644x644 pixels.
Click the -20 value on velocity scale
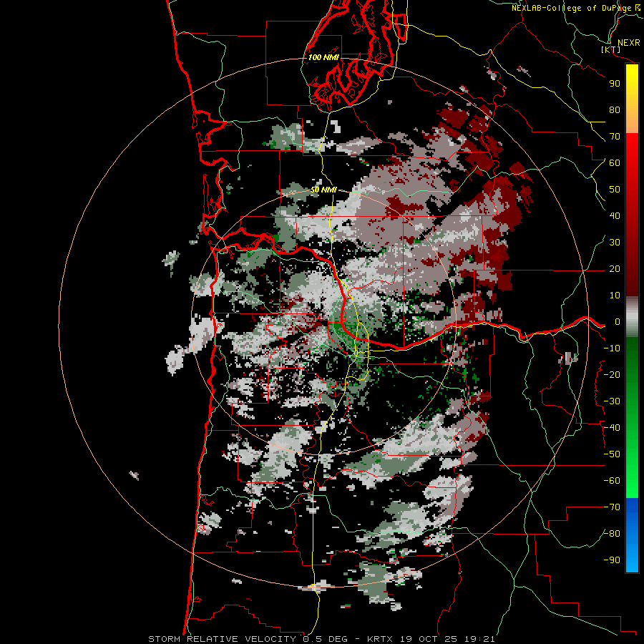point(612,375)
